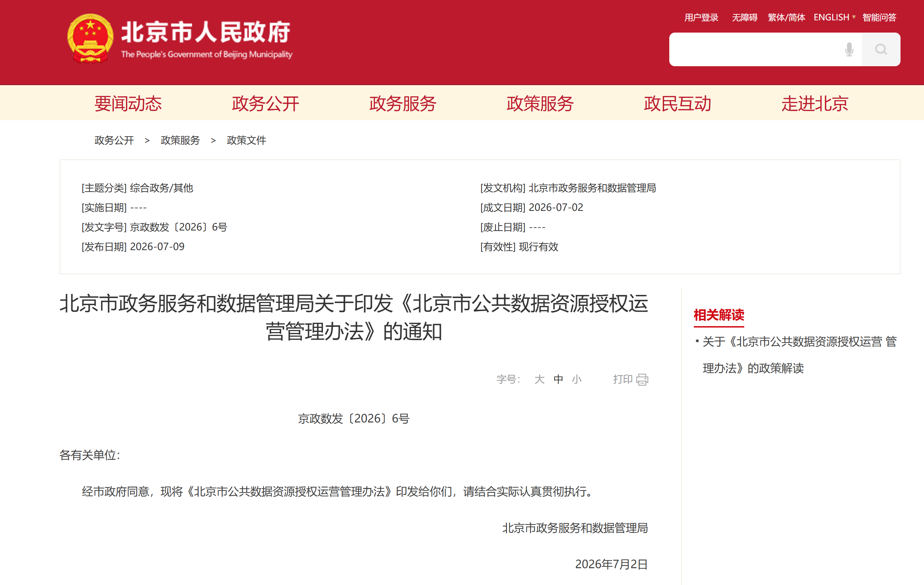This screenshot has height=585, width=924.
Task: Click the centered 京政数发〔2026〕6号 line
Action: (x=354, y=419)
